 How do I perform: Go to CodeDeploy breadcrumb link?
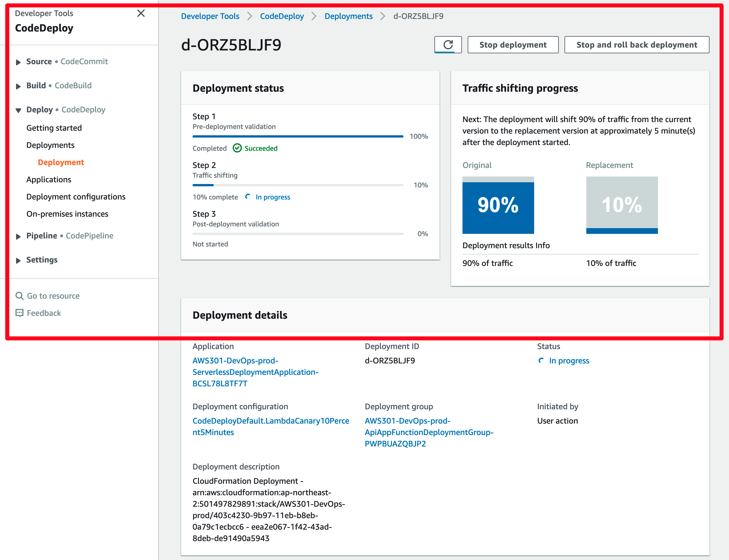point(282,16)
